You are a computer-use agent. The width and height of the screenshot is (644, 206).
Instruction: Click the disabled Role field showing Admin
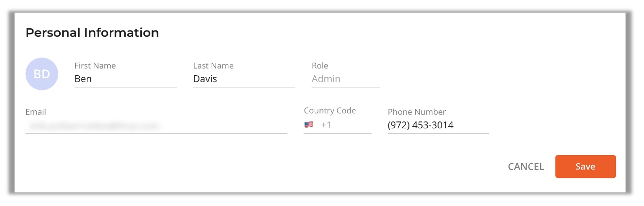tap(345, 79)
